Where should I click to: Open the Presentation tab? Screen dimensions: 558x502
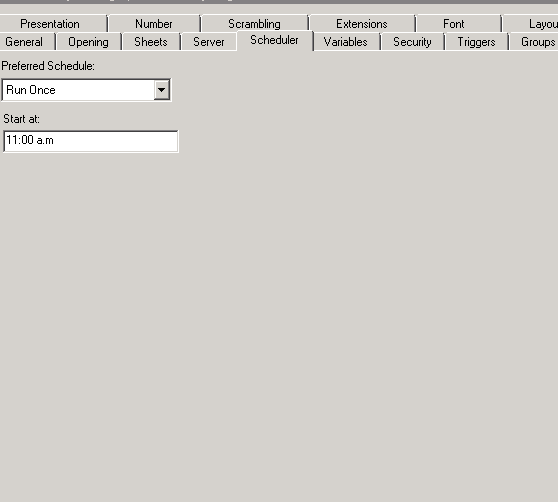(50, 24)
